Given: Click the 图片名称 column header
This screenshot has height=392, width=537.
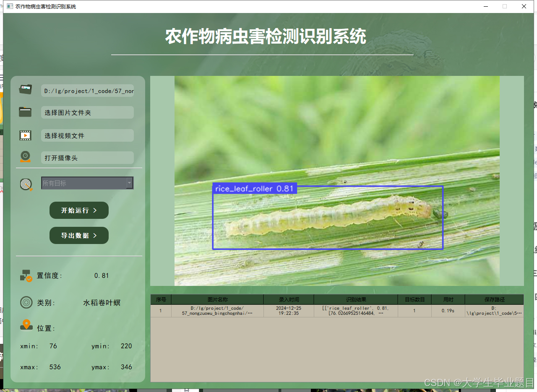Looking at the screenshot, I should point(218,299).
